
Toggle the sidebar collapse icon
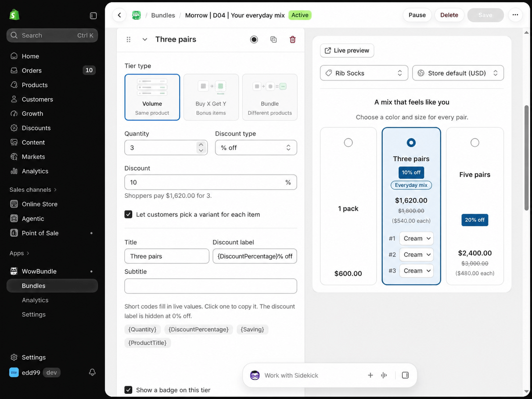[x=93, y=15]
